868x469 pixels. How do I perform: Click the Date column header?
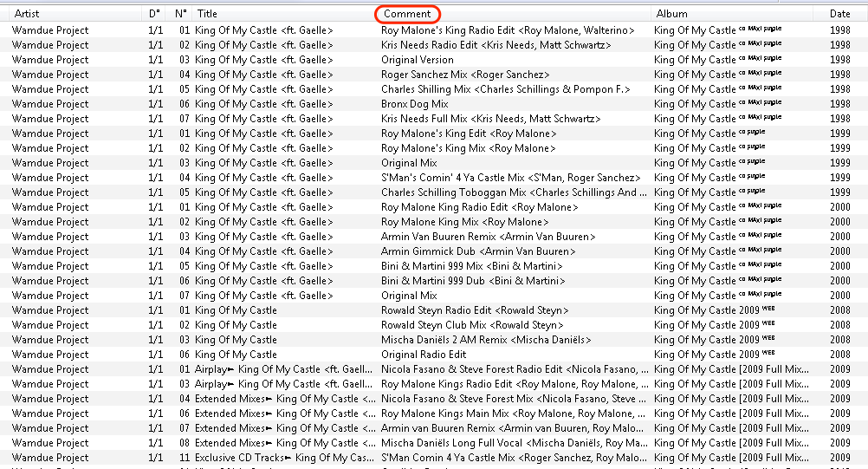(839, 14)
